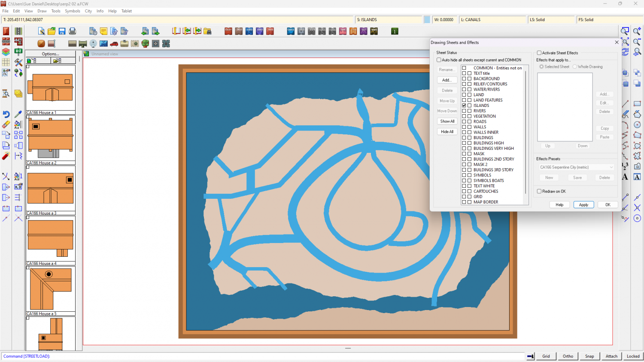Click the Hide All button
644x362 pixels.
[x=447, y=132]
